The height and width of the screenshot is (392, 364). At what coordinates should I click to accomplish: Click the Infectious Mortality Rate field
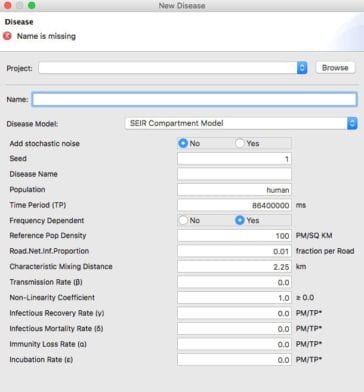click(234, 329)
